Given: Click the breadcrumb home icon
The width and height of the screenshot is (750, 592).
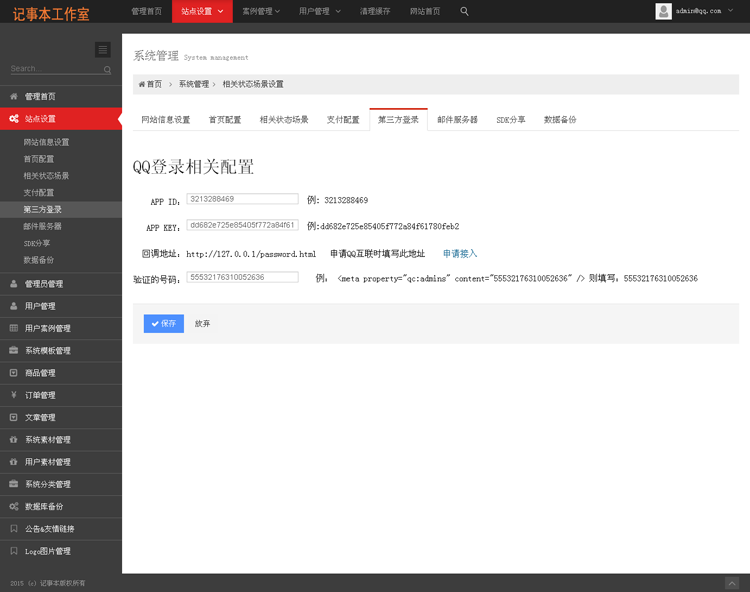Looking at the screenshot, I should [x=142, y=85].
